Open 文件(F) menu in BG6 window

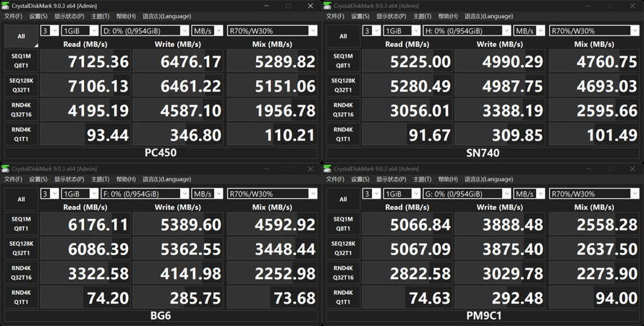tap(13, 179)
